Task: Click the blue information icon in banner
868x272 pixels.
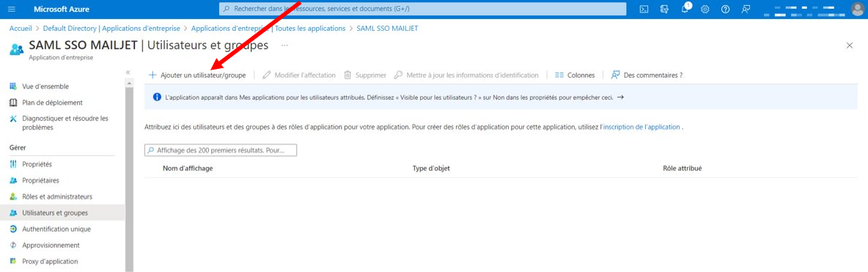Action: (157, 97)
